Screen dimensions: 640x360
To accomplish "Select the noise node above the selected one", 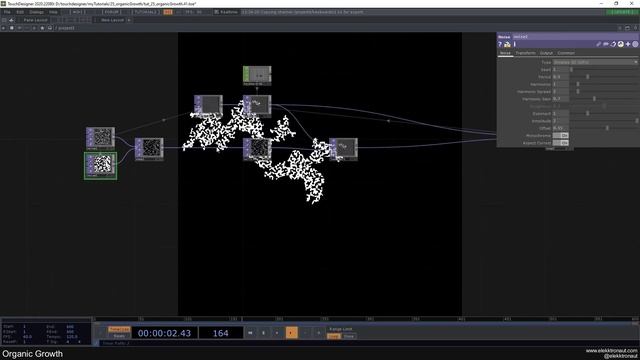I will (x=100, y=138).
